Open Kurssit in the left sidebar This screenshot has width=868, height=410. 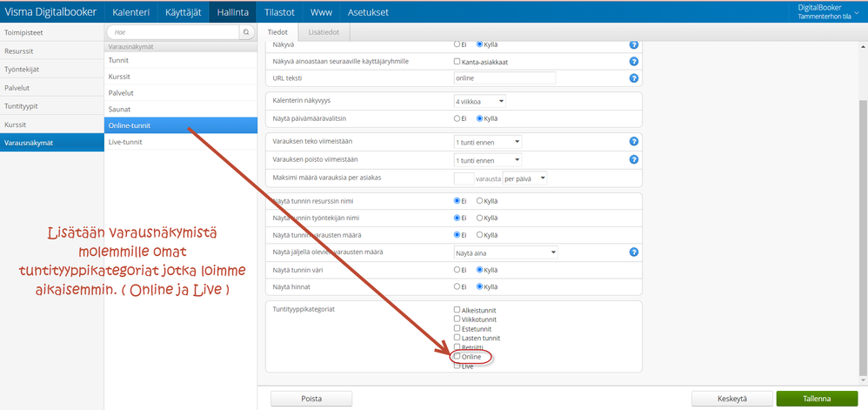click(52, 124)
